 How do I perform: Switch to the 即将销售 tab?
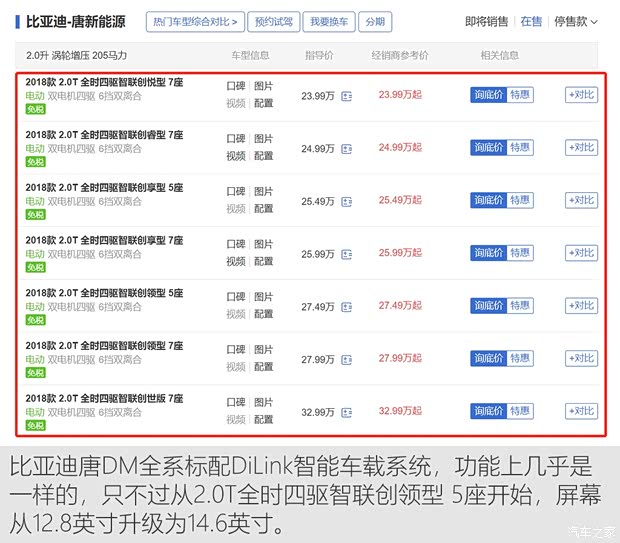point(487,21)
